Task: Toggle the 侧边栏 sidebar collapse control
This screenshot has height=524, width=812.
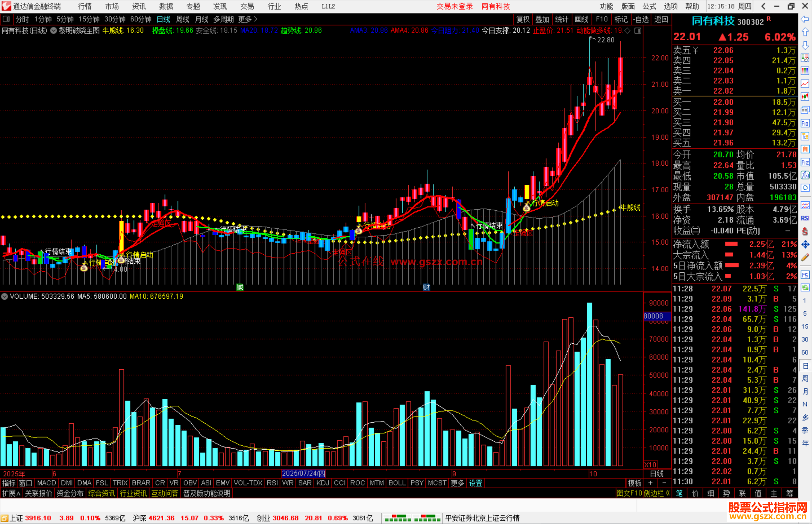Action: [656, 493]
